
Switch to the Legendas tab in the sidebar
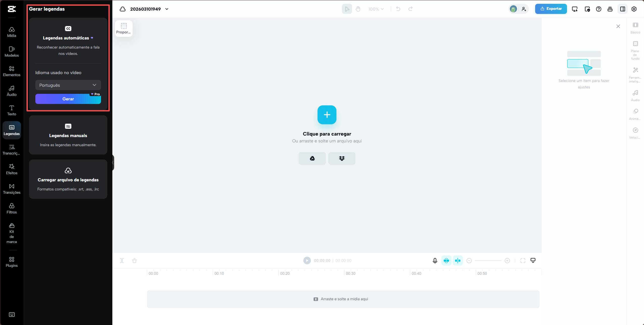(x=12, y=130)
